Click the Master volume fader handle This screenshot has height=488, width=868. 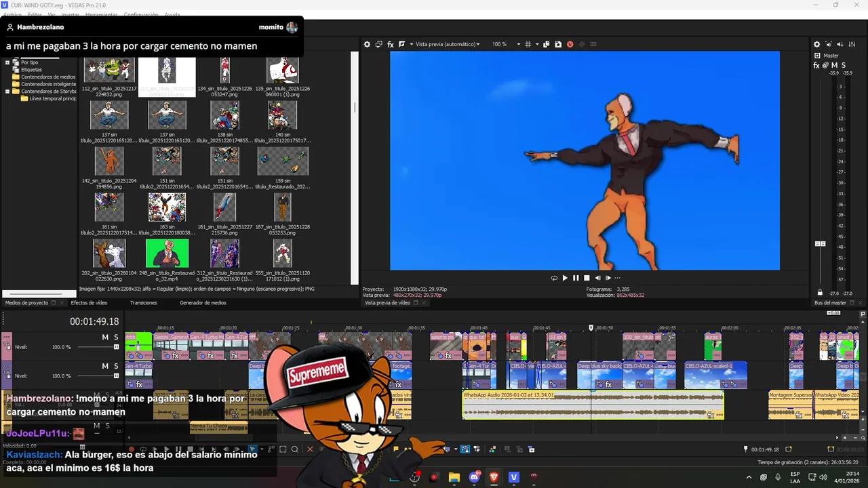tap(820, 243)
